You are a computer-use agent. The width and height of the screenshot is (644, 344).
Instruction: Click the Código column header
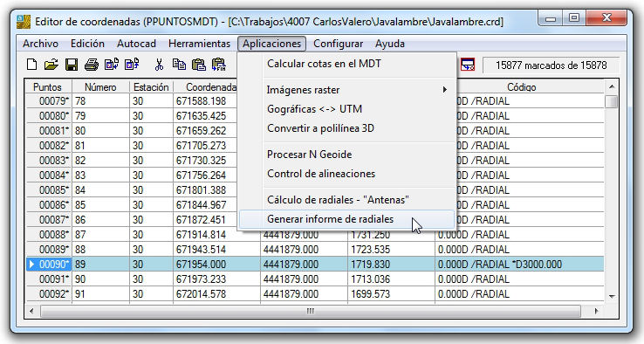pos(522,87)
